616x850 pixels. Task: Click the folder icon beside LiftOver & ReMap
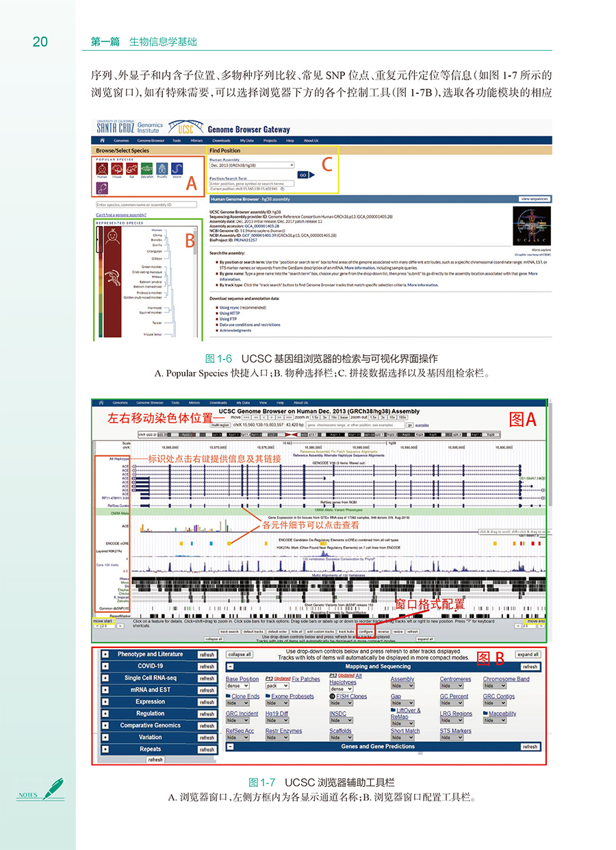pyautogui.click(x=394, y=711)
